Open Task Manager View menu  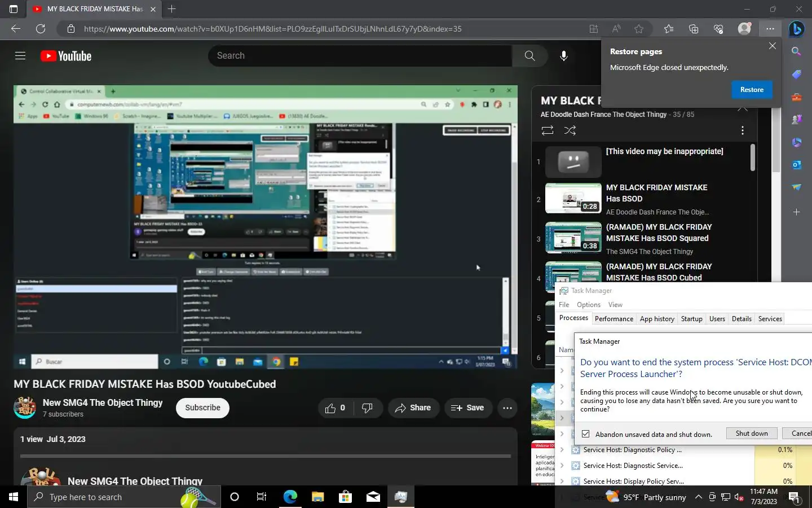615,305
